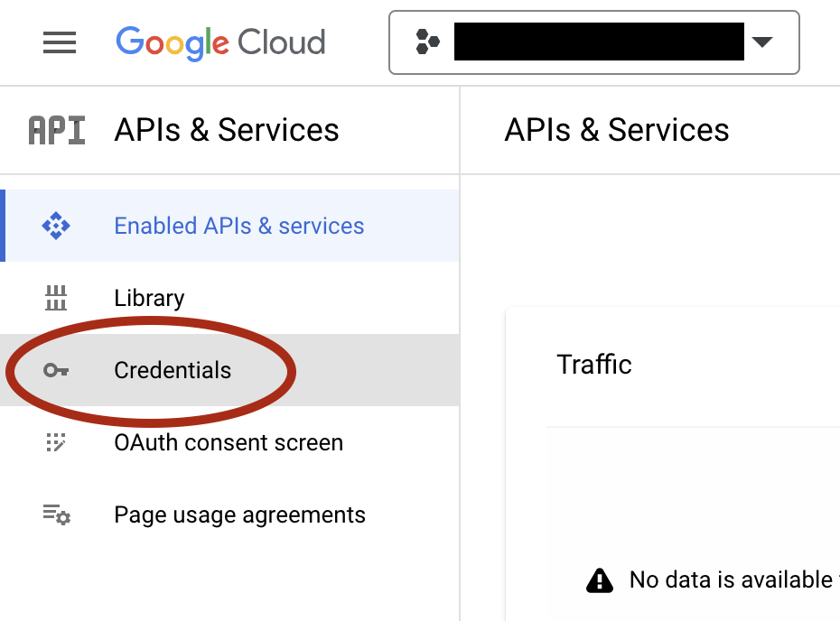Image resolution: width=840 pixels, height=621 pixels.
Task: Click the warning triangle icon
Action: click(x=600, y=580)
